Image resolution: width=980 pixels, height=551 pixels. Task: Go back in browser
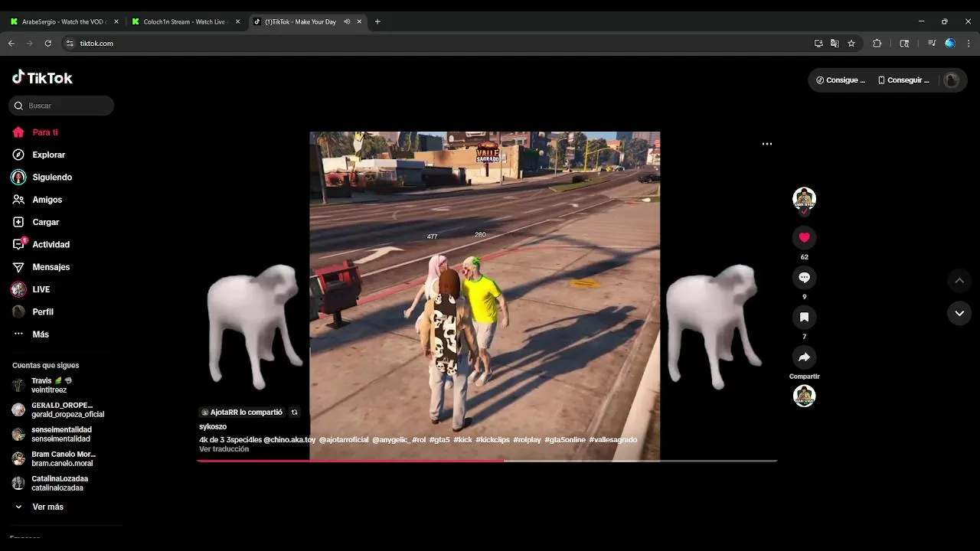[x=11, y=44]
